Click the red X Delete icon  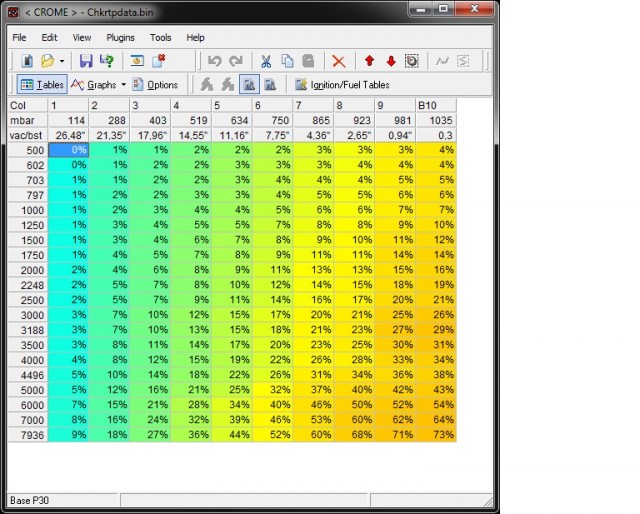(338, 61)
